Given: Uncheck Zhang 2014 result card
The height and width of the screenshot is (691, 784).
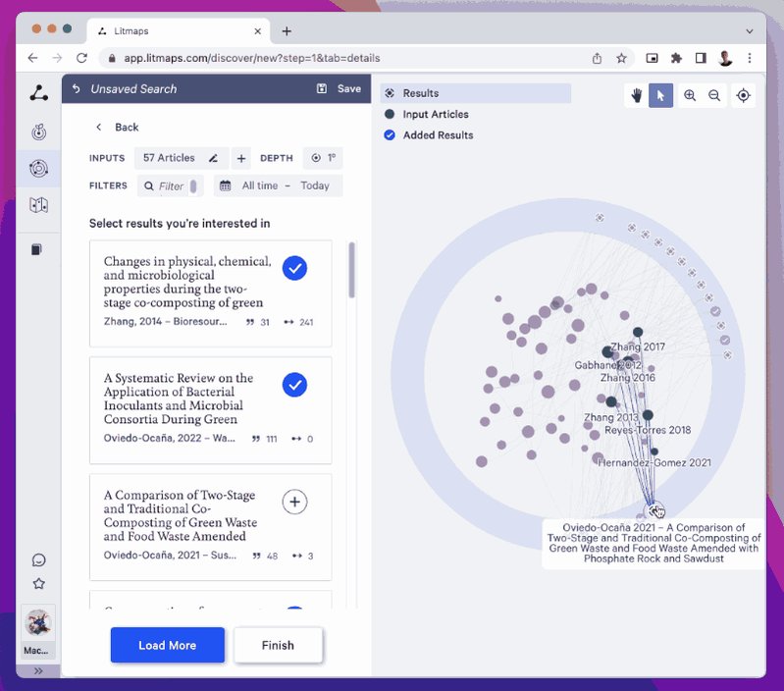Looking at the screenshot, I should click(x=294, y=268).
